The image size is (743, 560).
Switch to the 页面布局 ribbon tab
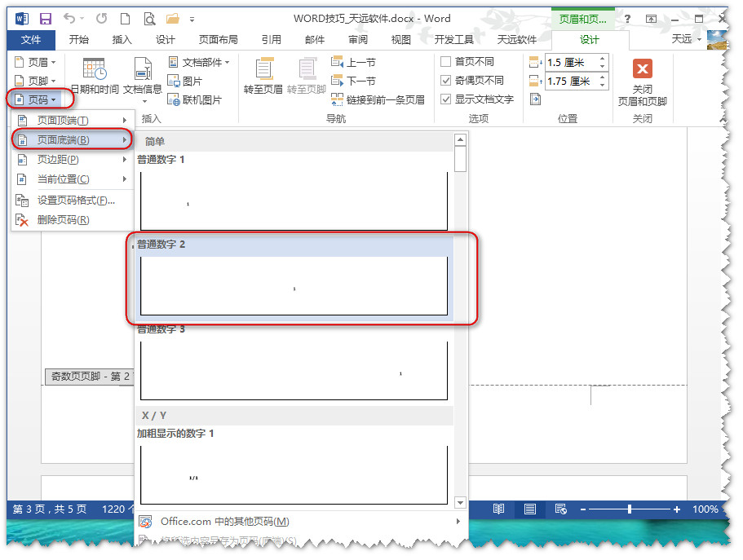coord(218,39)
